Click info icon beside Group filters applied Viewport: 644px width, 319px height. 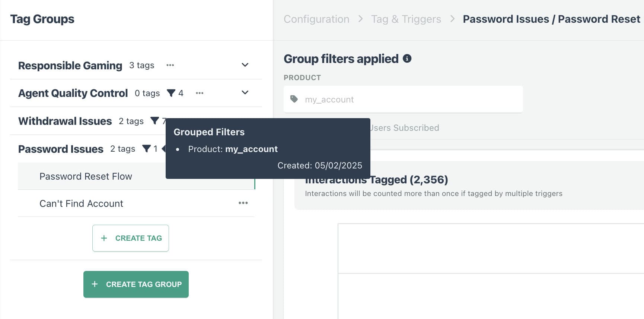407,59
